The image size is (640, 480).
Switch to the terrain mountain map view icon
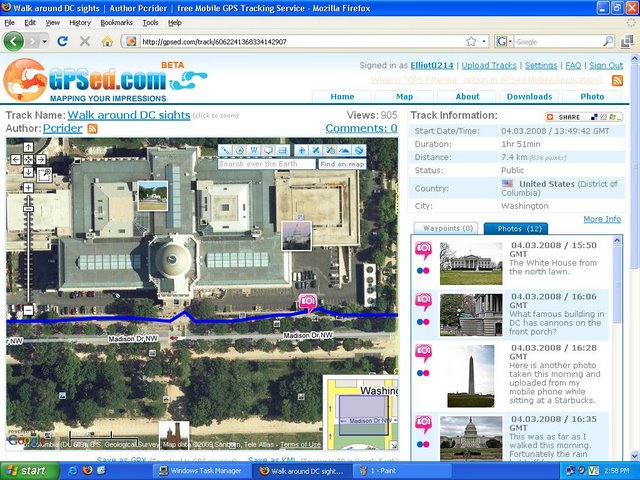tap(344, 151)
